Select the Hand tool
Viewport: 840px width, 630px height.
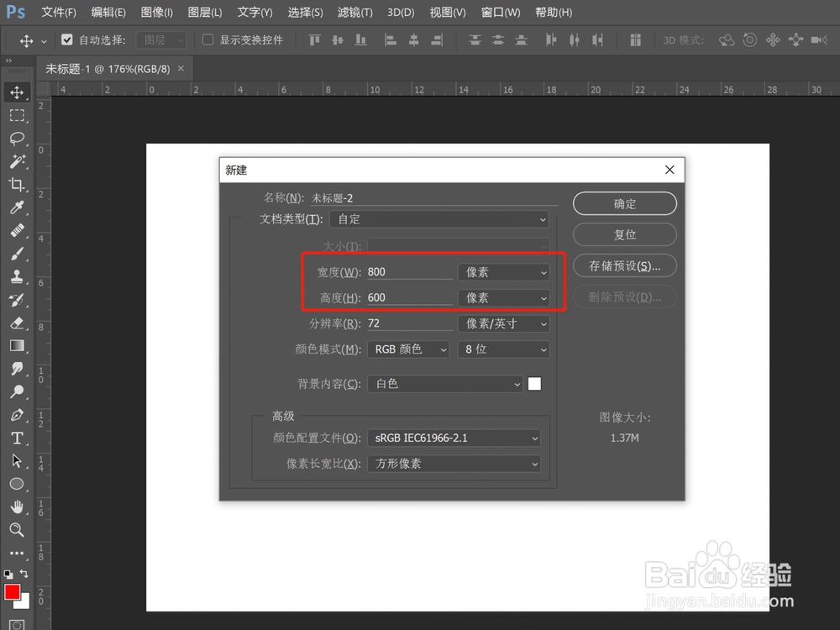(x=18, y=507)
